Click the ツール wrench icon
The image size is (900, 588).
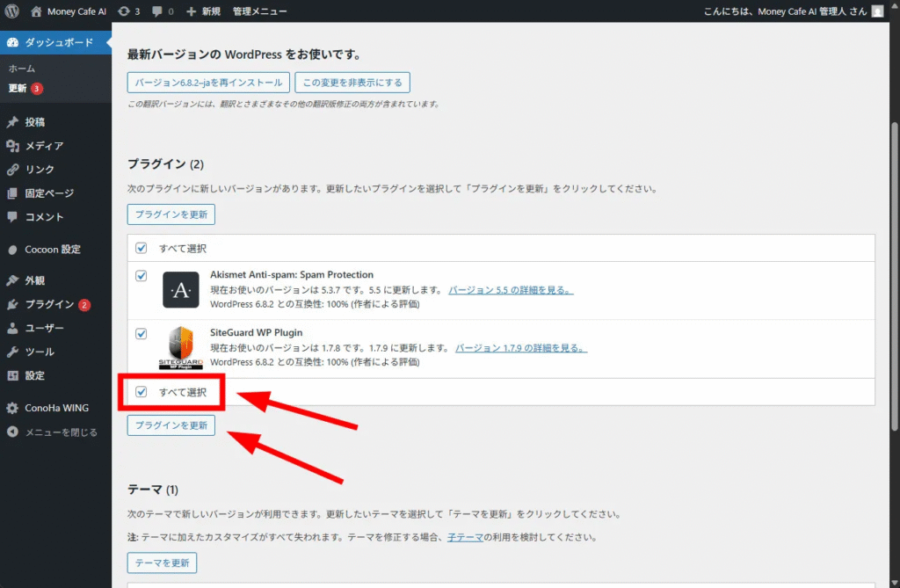tap(12, 352)
